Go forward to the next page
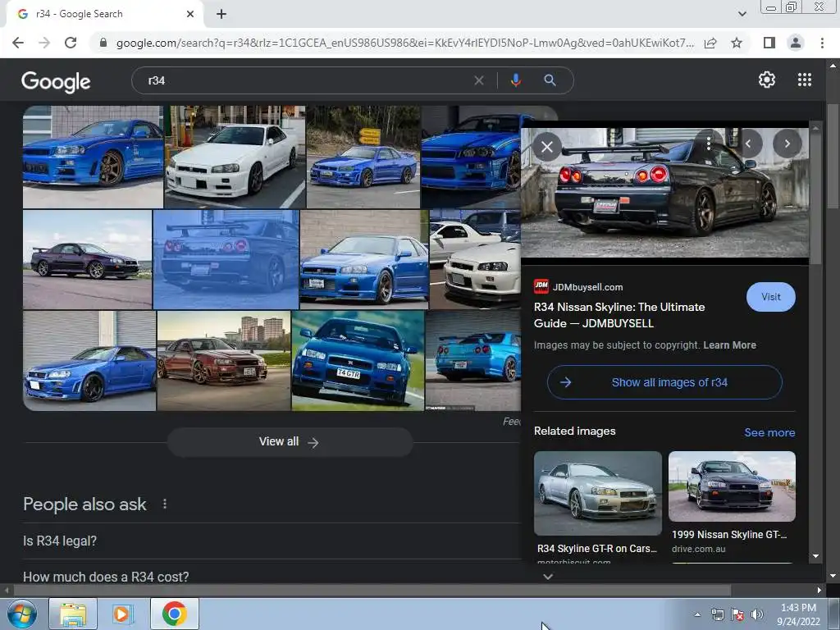The height and width of the screenshot is (630, 840). (44, 43)
